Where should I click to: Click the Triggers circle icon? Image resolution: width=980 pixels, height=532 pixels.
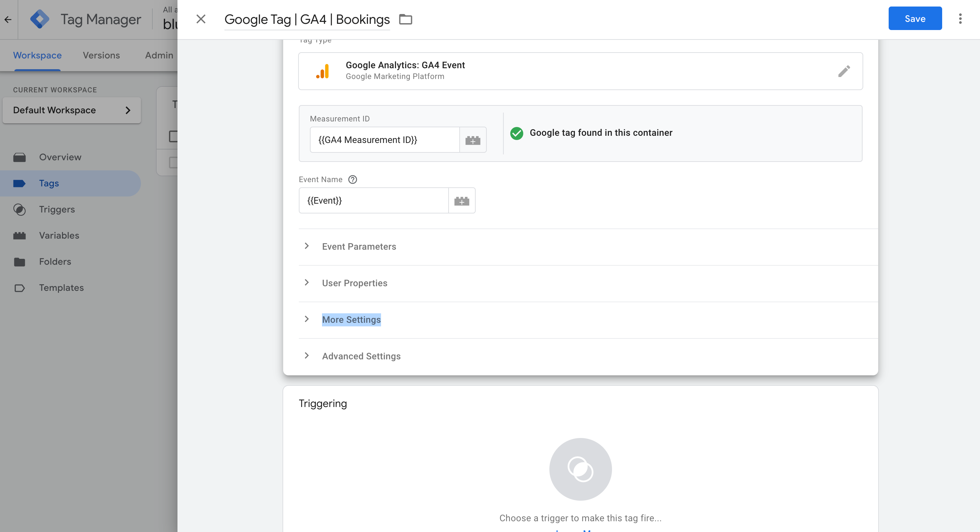tap(19, 210)
